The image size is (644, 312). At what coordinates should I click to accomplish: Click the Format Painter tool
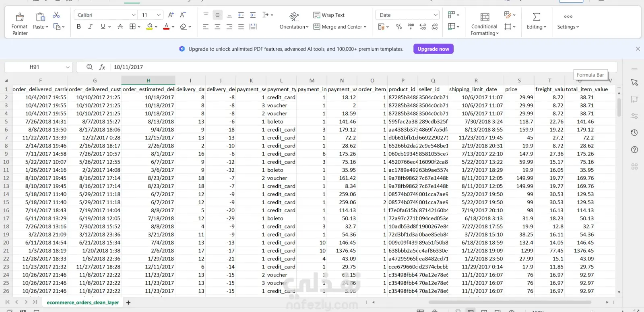point(19,24)
